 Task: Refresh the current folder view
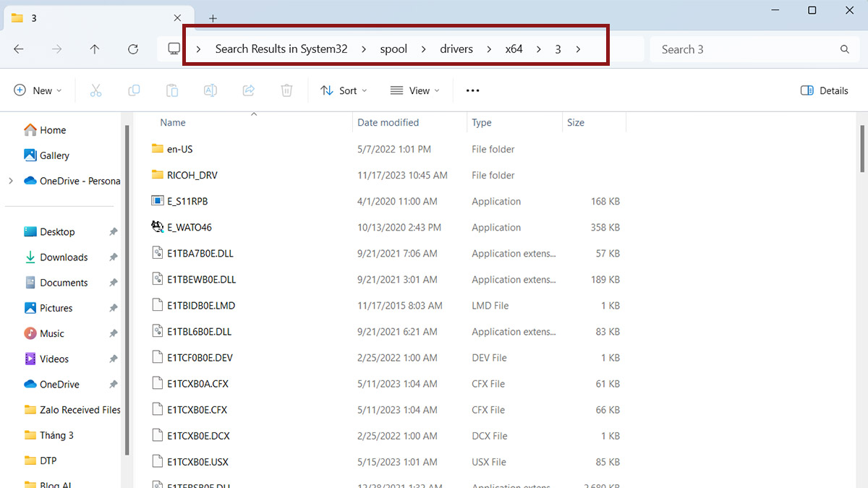(x=133, y=49)
